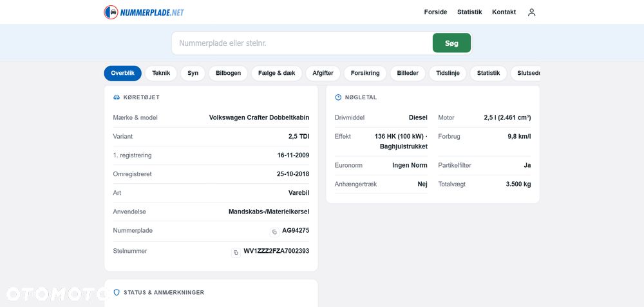Copy the Stelnummer value
Screen dimensions: 644x307
(x=236, y=253)
